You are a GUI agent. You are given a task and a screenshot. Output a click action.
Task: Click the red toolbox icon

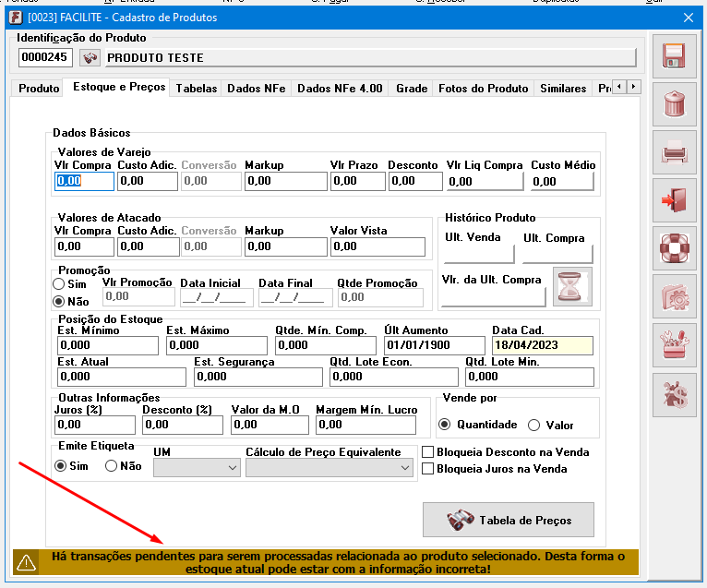point(674,345)
